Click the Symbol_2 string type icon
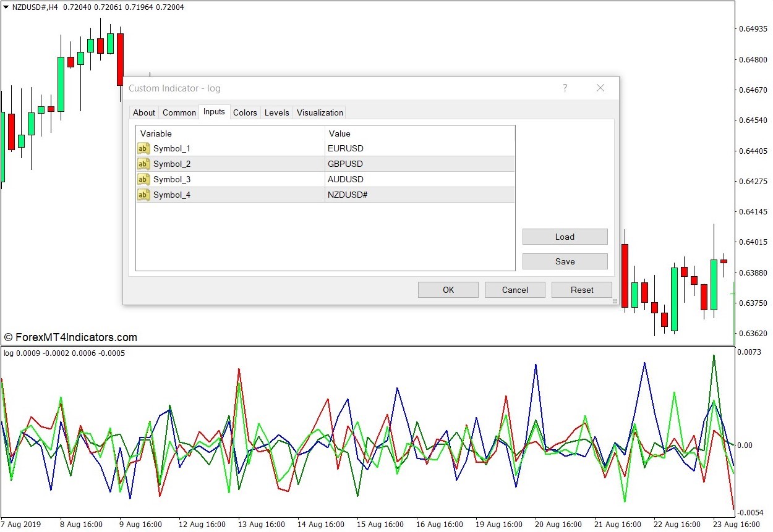 point(143,164)
